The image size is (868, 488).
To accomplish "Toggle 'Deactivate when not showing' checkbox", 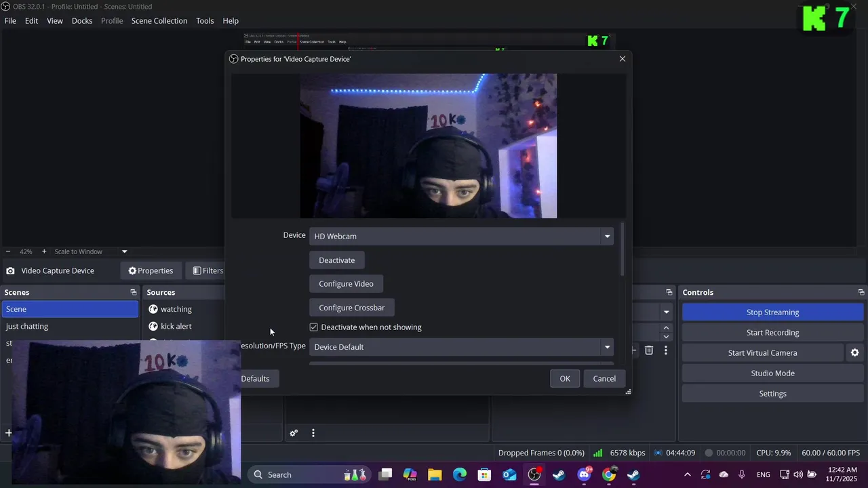I will [314, 327].
